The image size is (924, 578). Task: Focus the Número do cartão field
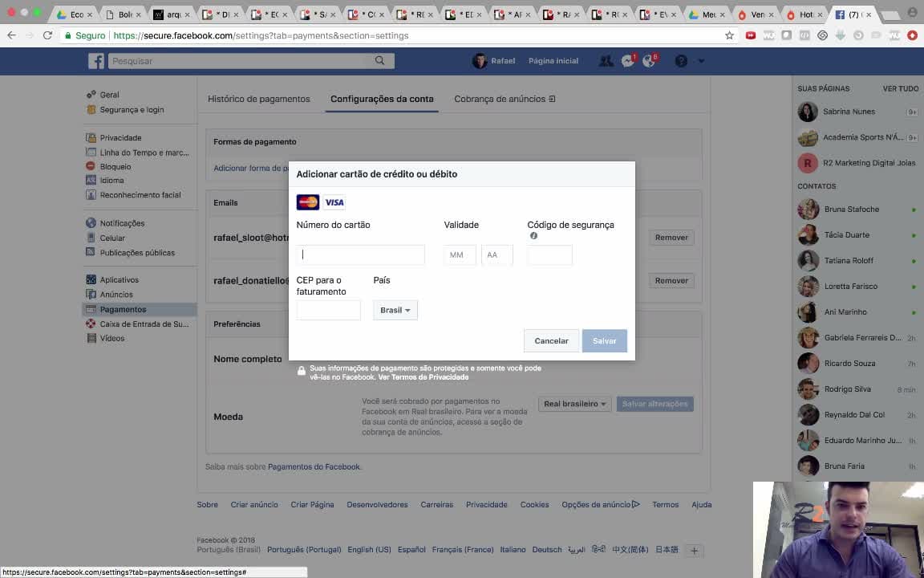pyautogui.click(x=360, y=254)
